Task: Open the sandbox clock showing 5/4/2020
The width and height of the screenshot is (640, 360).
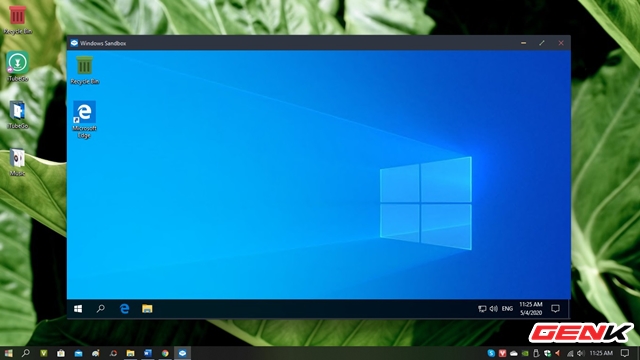Action: pyautogui.click(x=531, y=309)
